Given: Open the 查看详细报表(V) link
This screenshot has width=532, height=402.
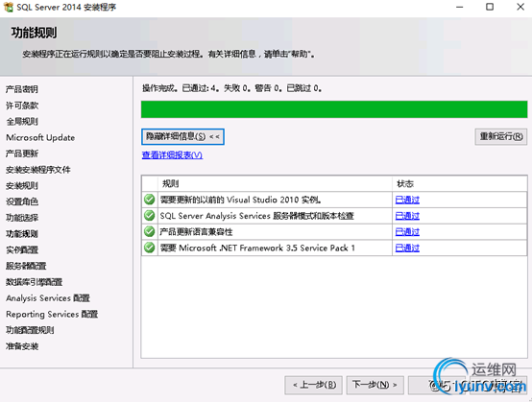Looking at the screenshot, I should tap(172, 154).
